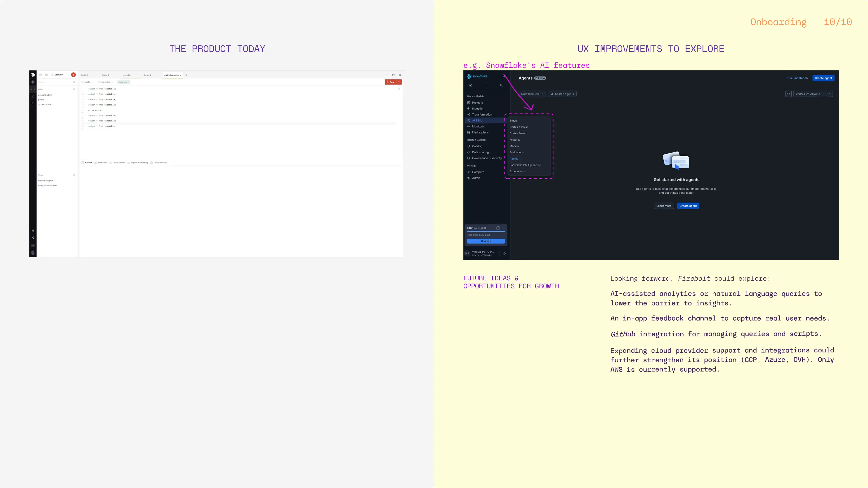Click the Snowflake home icon
The height and width of the screenshot is (488, 868).
coord(471,85)
